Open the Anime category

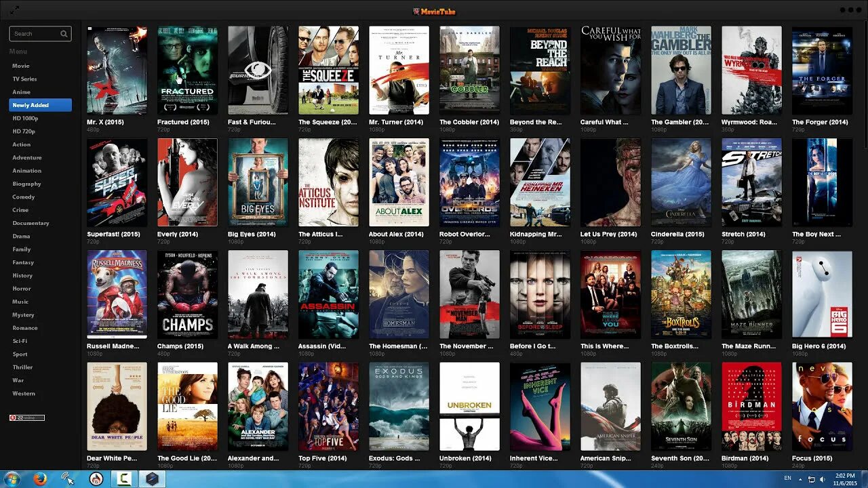coord(21,91)
